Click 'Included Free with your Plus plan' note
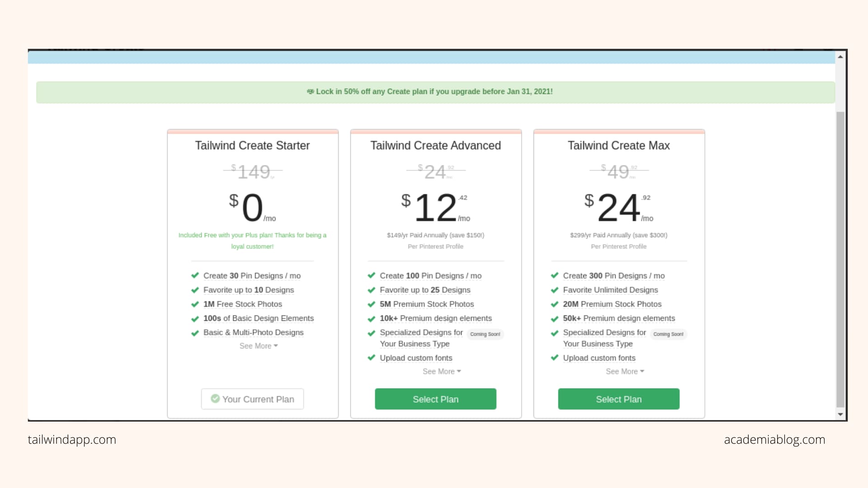The width and height of the screenshot is (868, 488). pos(252,241)
